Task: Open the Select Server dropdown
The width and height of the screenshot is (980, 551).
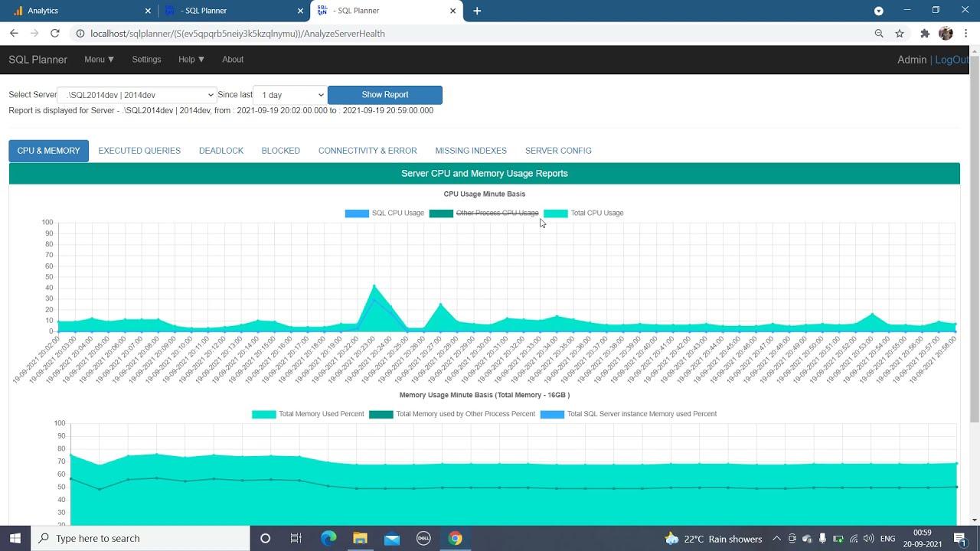Action: coord(137,95)
